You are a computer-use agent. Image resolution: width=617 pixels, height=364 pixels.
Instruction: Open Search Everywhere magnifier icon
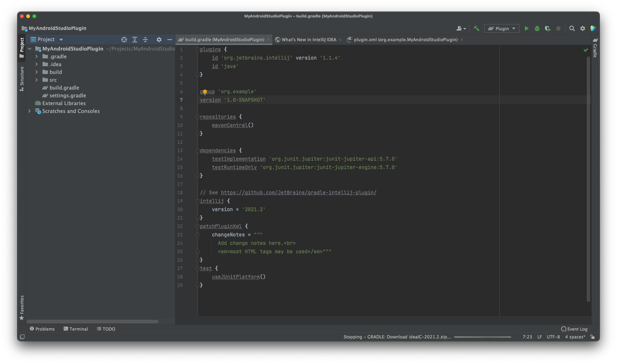click(572, 28)
